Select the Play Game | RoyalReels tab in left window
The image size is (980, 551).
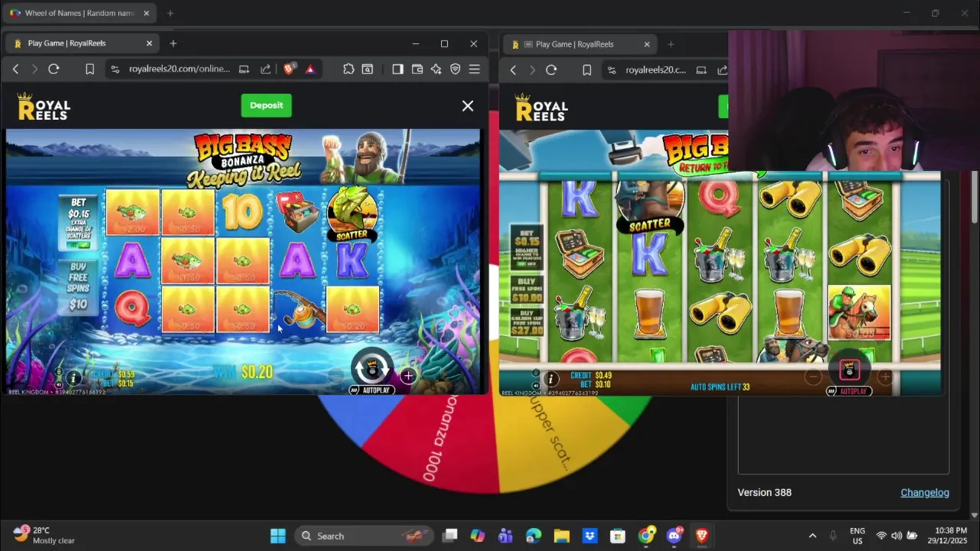(82, 44)
